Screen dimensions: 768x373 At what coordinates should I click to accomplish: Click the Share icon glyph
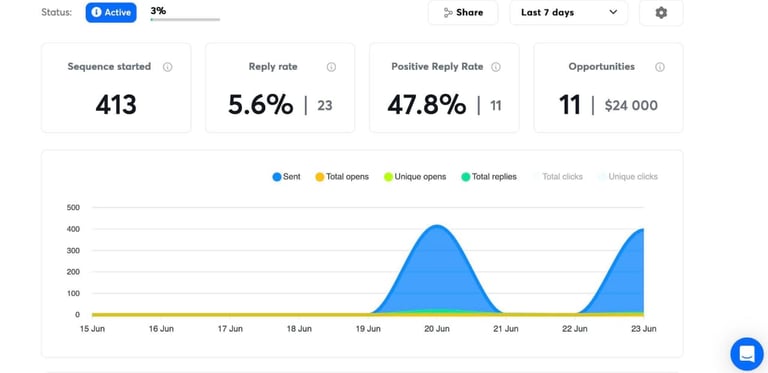448,13
